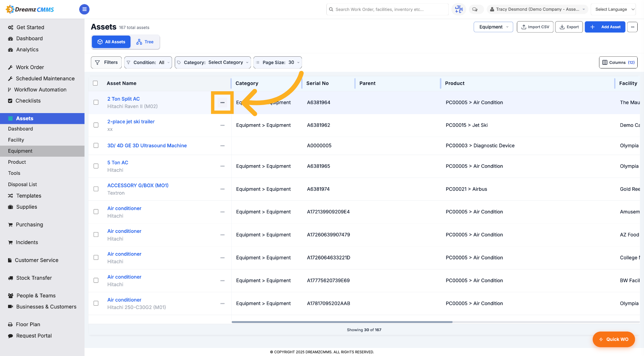Open Work Order section

30,67
